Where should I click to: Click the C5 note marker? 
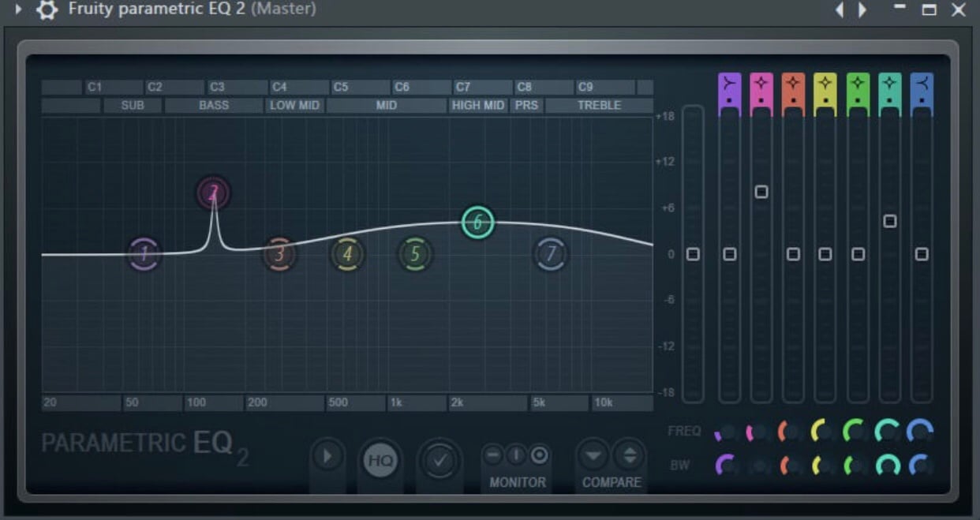point(341,87)
